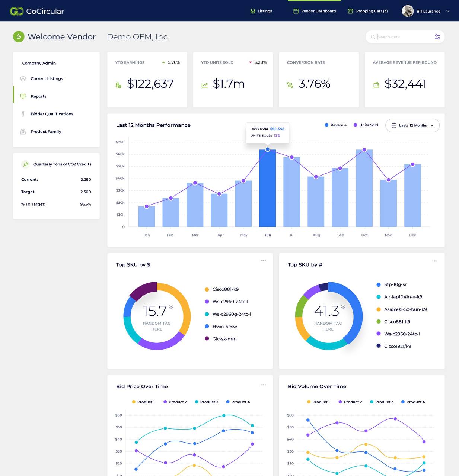Screen dimensions: 459x476
Task: Toggle Product 2 in Bid Volume legend
Action: click(x=350, y=402)
